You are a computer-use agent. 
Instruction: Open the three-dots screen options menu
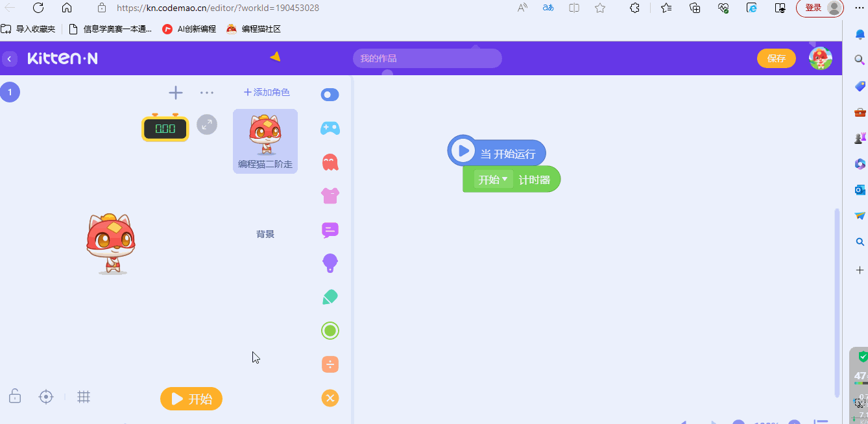207,93
